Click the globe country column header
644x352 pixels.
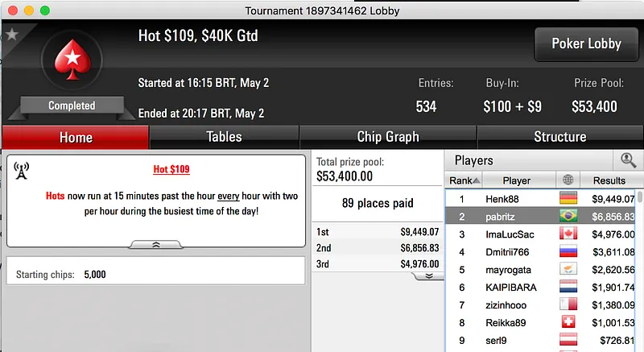coord(569,180)
